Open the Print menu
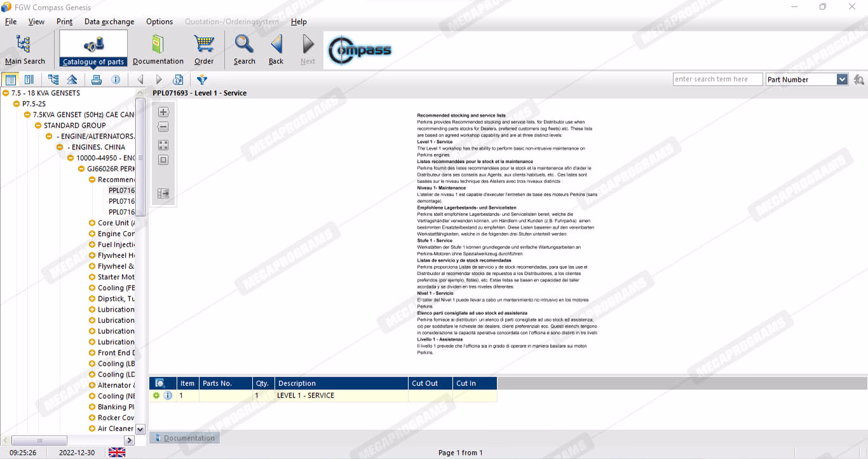The height and width of the screenshot is (459, 868). 65,22
